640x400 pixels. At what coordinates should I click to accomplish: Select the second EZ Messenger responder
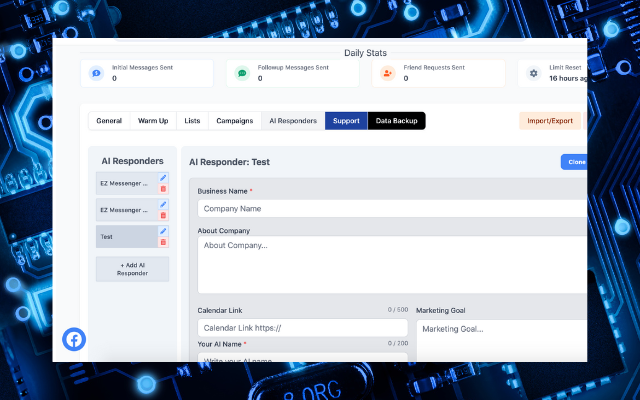pyautogui.click(x=127, y=210)
